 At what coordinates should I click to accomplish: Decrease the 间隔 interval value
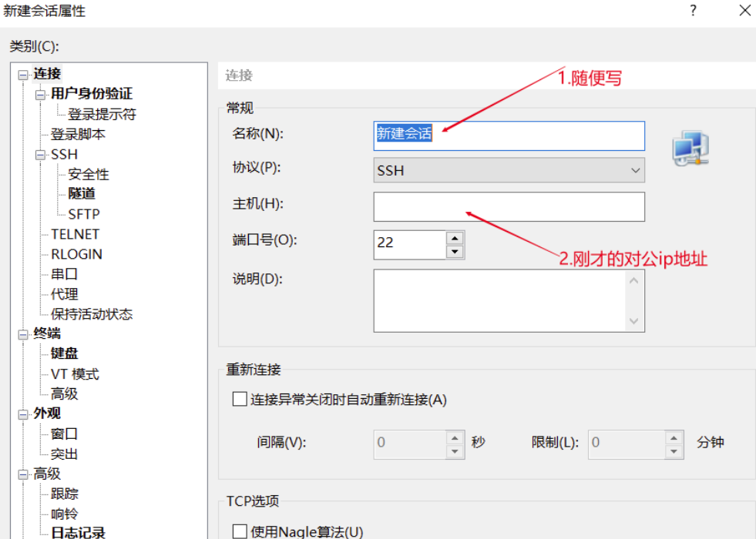(x=455, y=451)
